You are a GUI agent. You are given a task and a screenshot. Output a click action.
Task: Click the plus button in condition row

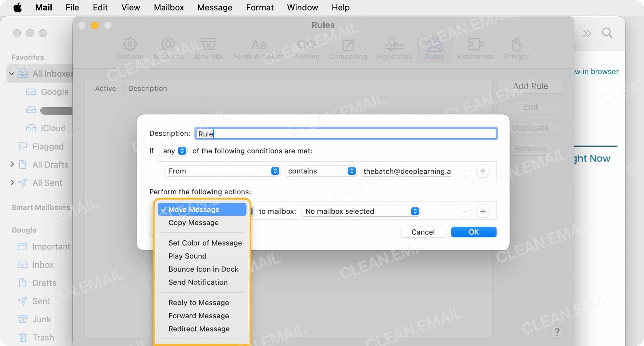pos(483,171)
